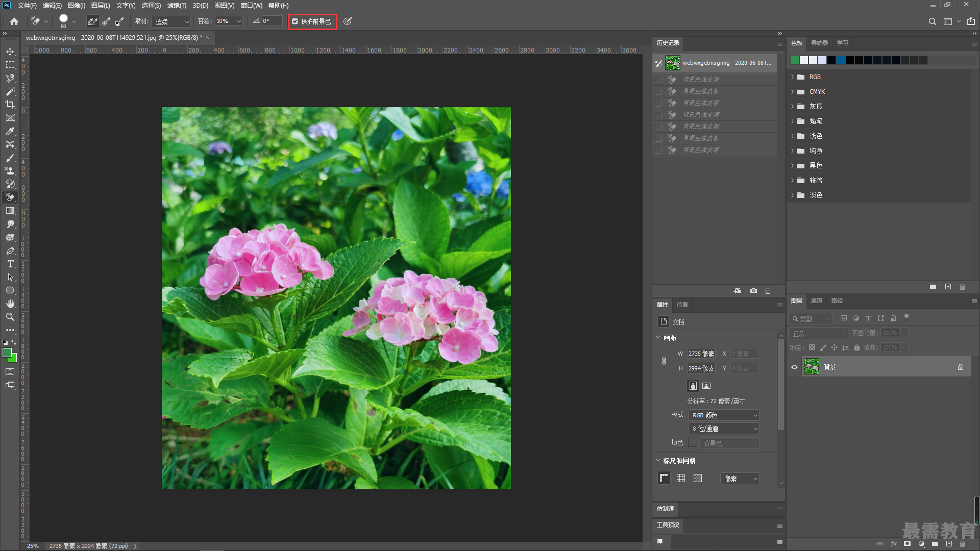
Task: Open the History panel options menu
Action: point(779,43)
